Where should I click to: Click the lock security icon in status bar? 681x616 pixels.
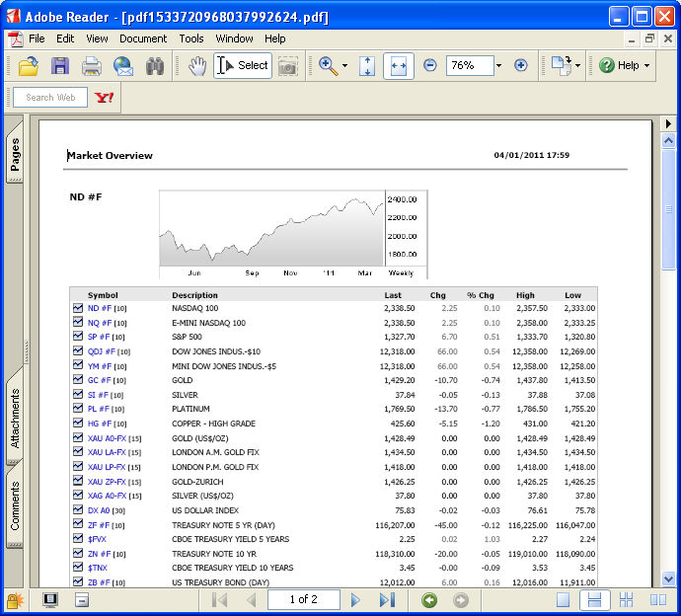[15, 601]
